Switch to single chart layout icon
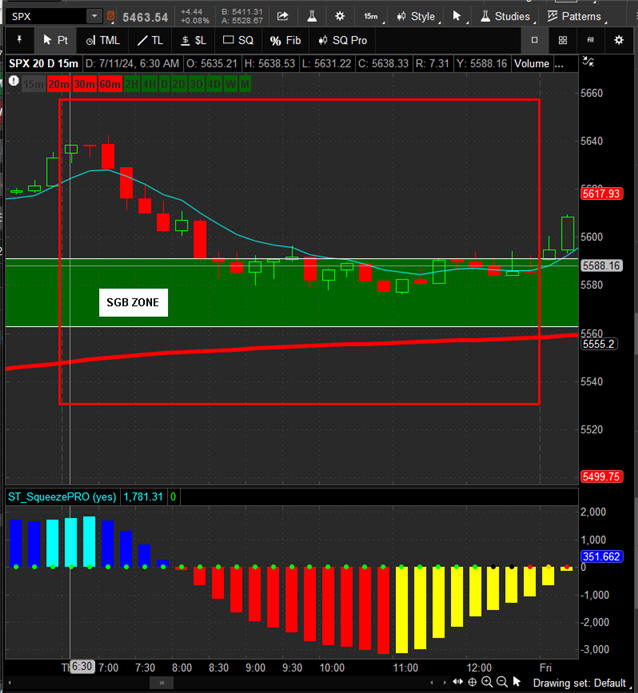 535,40
